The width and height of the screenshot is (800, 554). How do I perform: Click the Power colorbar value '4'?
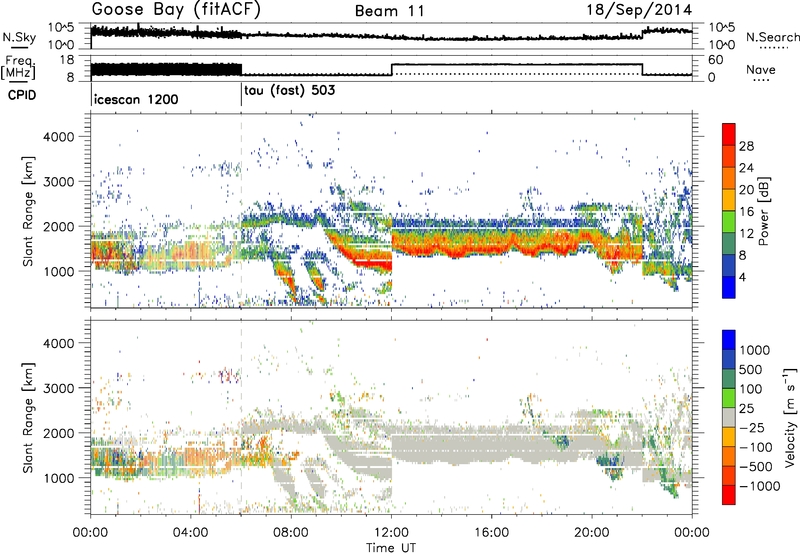(743, 278)
